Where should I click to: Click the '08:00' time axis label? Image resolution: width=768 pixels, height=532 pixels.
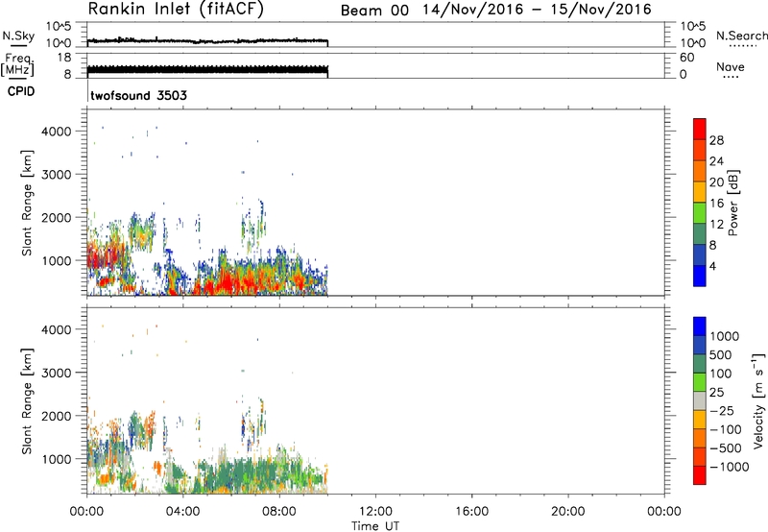tap(279, 512)
